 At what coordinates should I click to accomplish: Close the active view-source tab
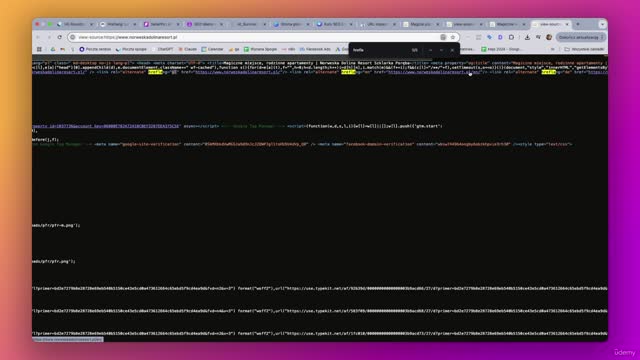(567, 24)
